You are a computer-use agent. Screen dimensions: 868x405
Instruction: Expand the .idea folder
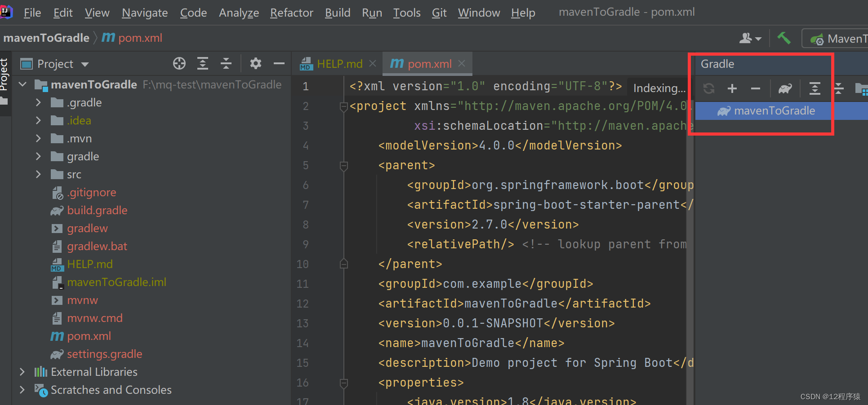(38, 121)
